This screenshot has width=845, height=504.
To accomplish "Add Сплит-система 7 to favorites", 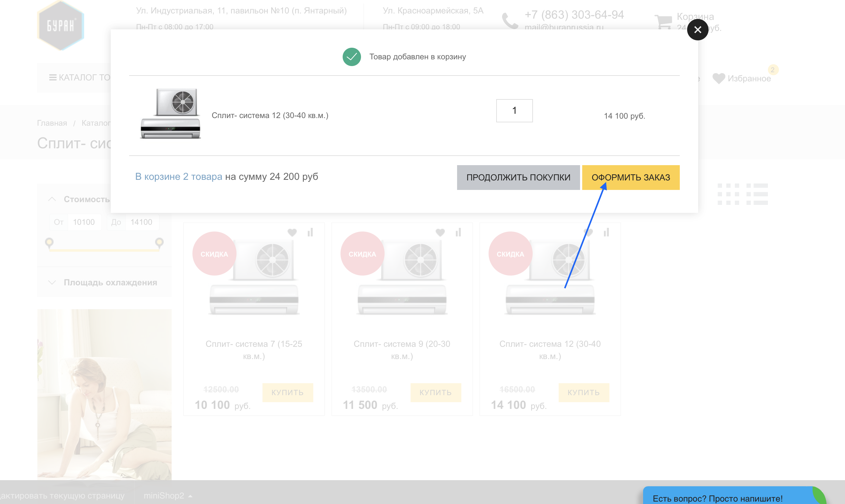I will pyautogui.click(x=292, y=233).
